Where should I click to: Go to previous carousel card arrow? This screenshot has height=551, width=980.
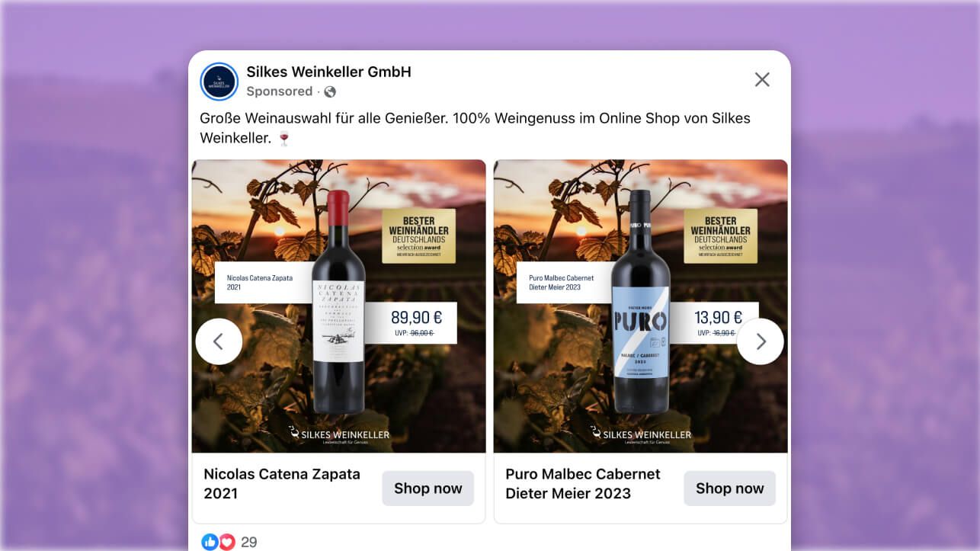pyautogui.click(x=219, y=341)
